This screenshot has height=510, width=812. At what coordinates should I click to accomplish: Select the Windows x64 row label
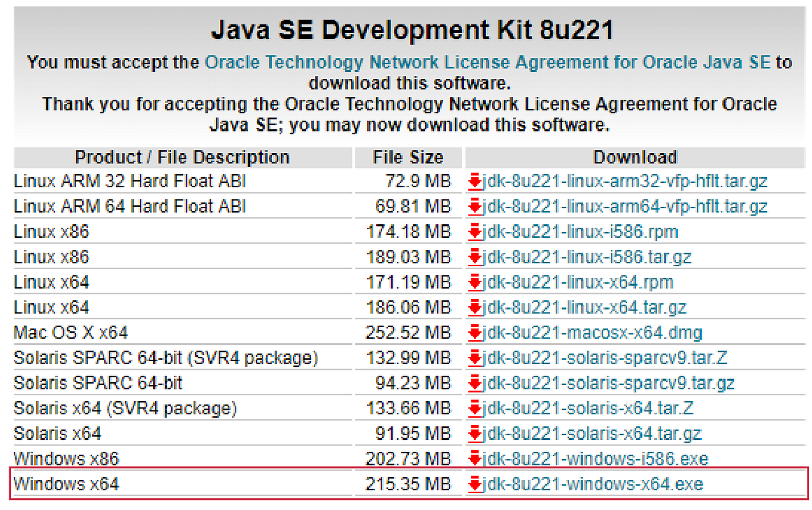click(x=66, y=484)
